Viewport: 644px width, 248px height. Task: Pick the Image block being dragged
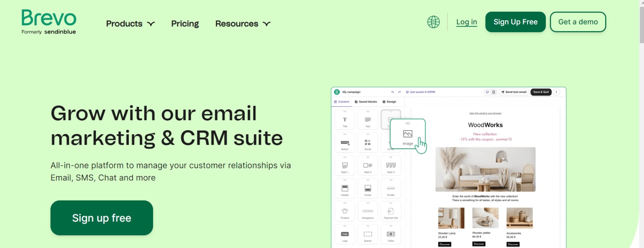[408, 134]
